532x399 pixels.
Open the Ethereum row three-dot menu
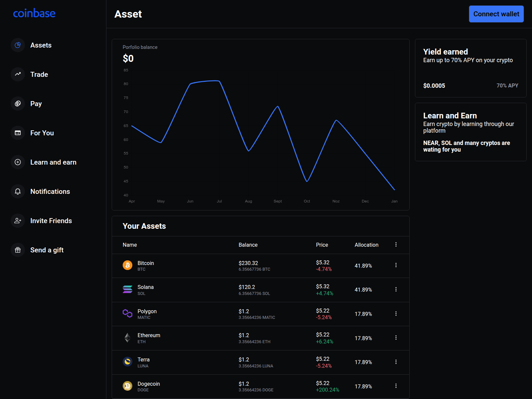click(396, 338)
